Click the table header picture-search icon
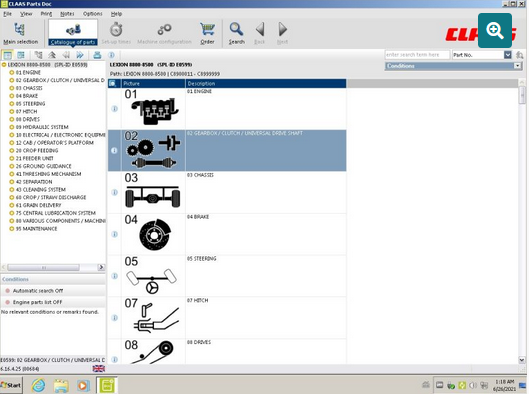The width and height of the screenshot is (529, 394). click(x=113, y=83)
